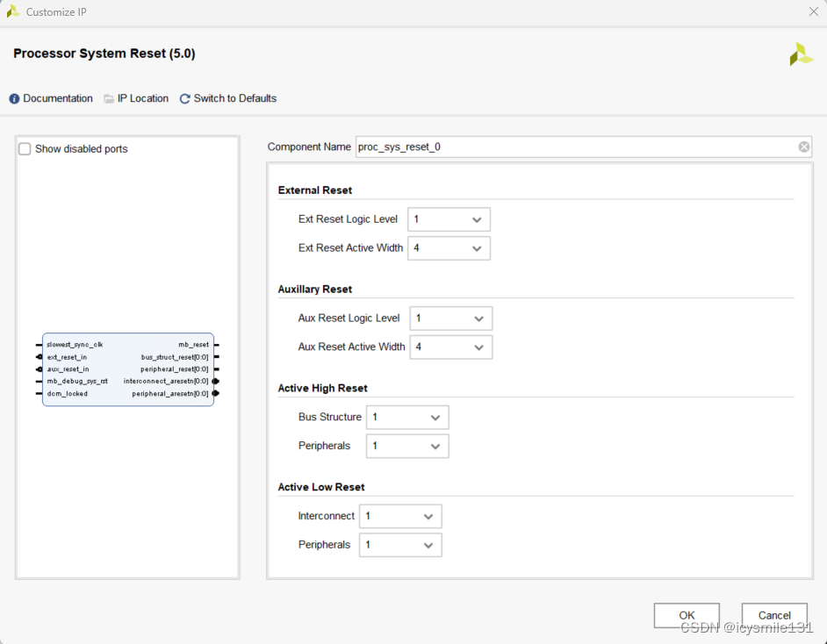Click the Xilinx logo beside the header
Screen dimensions: 827x644
802,54
